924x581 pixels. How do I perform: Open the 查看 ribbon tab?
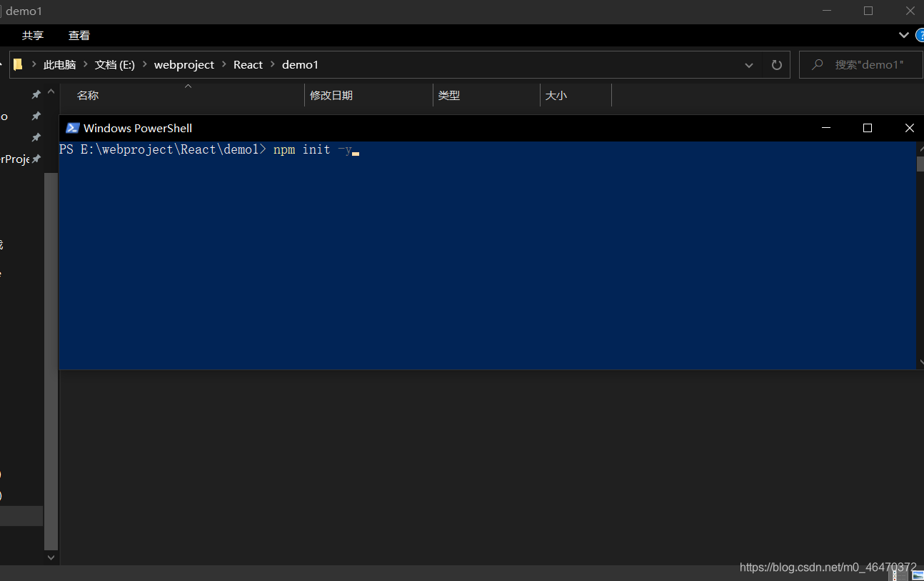pyautogui.click(x=79, y=35)
